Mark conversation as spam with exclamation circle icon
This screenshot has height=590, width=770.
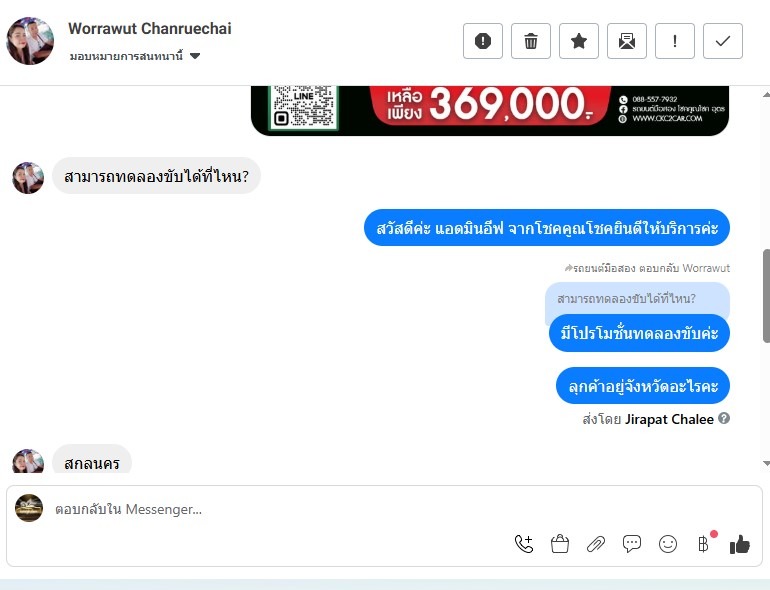point(483,41)
